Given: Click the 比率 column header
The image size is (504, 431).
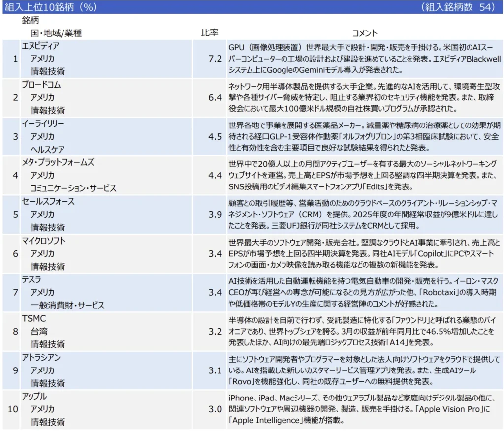Looking at the screenshot, I should click(210, 32).
